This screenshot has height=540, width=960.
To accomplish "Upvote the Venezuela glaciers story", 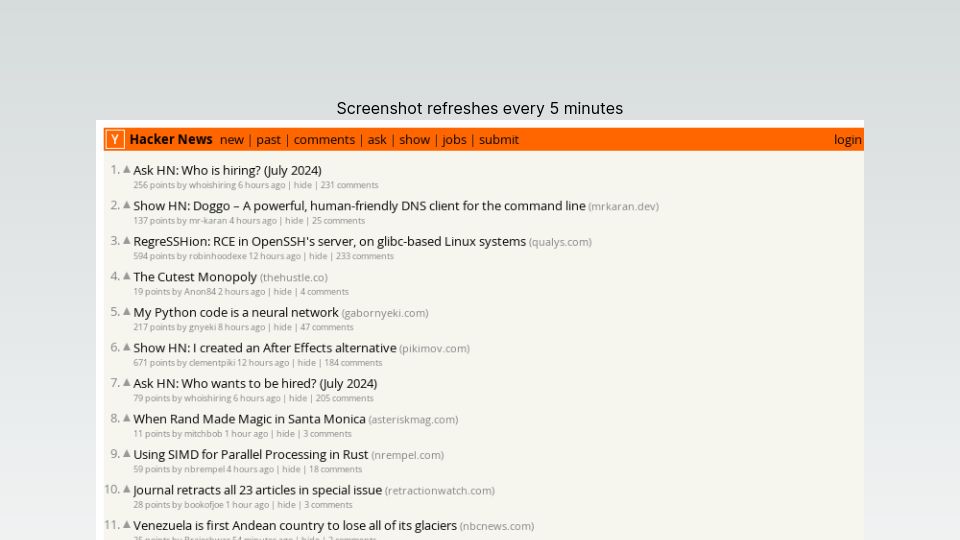I will coord(127,525).
